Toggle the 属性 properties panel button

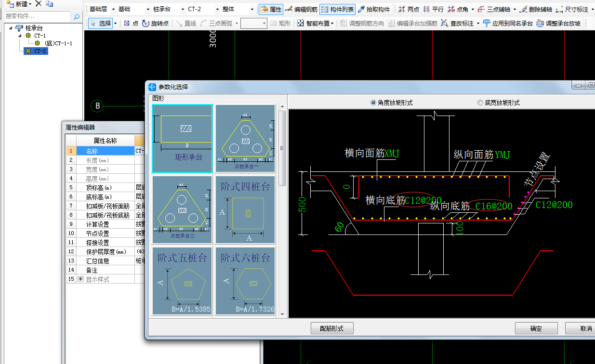tap(271, 9)
